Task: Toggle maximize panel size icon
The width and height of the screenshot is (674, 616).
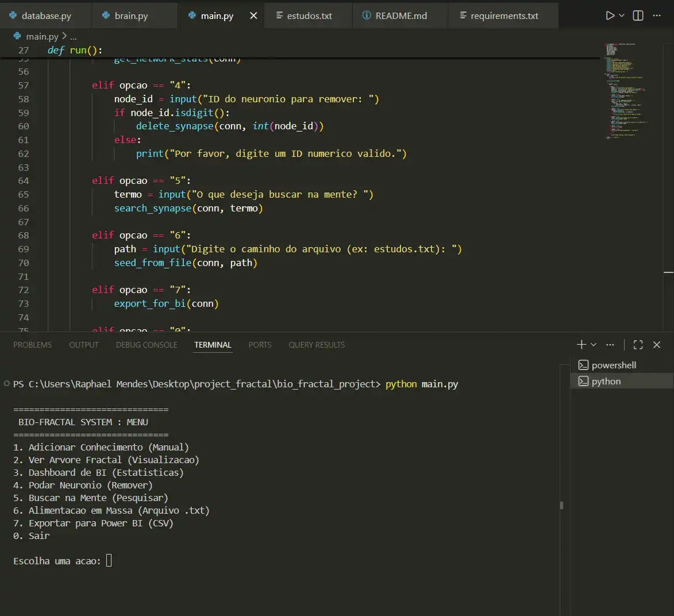Action: pos(638,345)
